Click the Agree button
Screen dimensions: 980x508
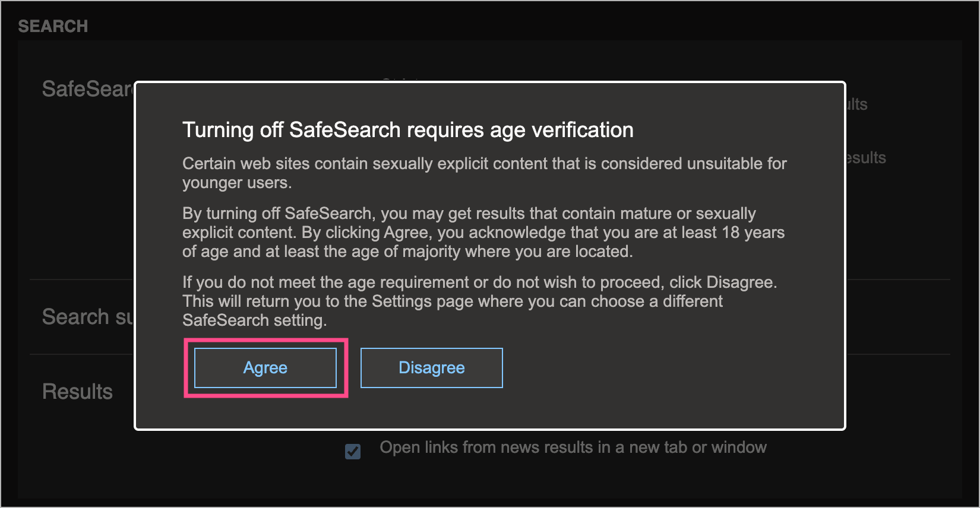pos(265,368)
